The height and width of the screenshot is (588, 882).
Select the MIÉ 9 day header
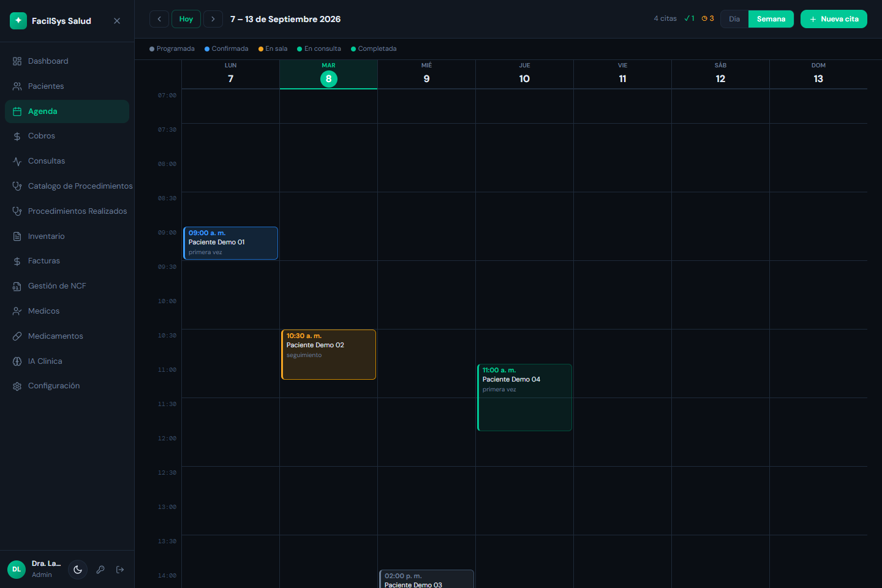point(426,74)
